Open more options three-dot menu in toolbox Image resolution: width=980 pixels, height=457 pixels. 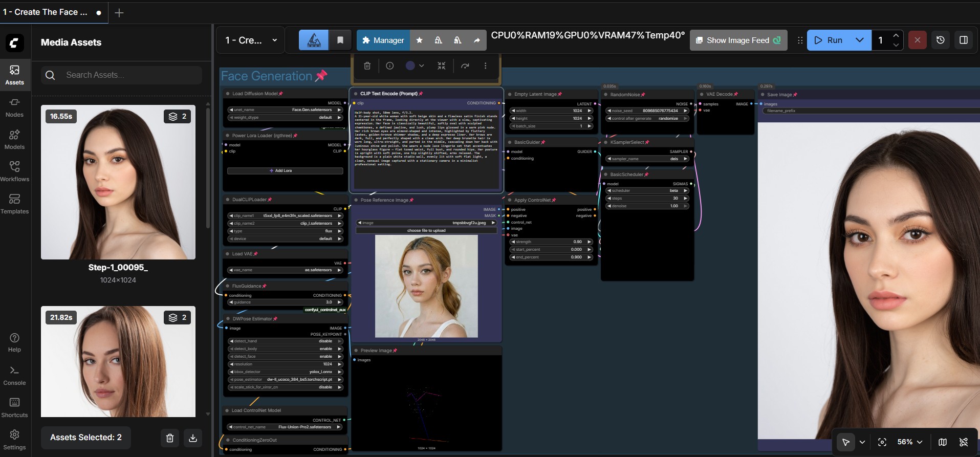[485, 66]
